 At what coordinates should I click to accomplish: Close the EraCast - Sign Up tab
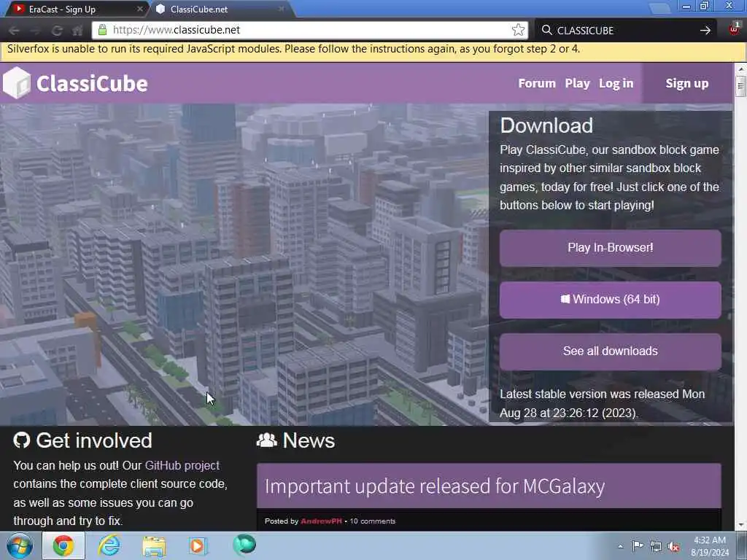point(139,9)
